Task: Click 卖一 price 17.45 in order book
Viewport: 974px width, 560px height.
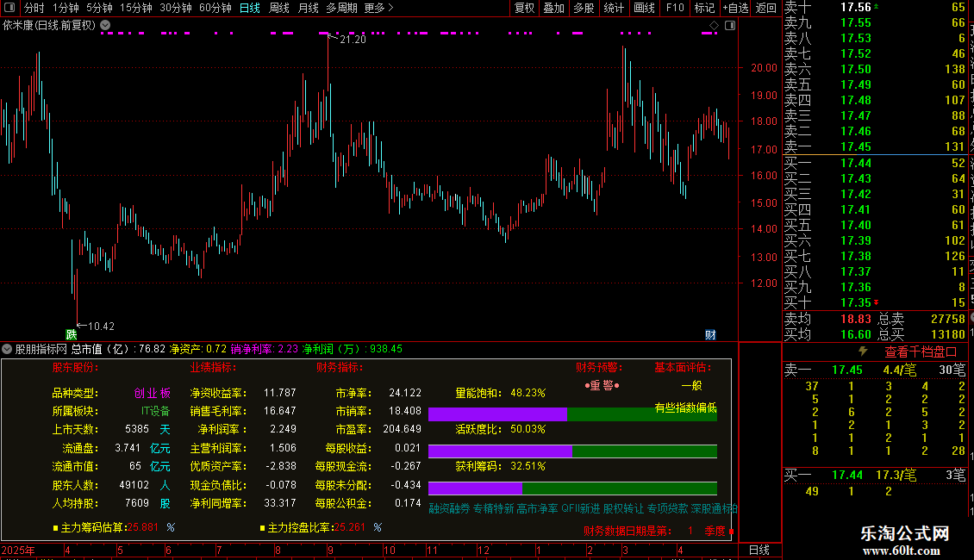Action: click(856, 147)
